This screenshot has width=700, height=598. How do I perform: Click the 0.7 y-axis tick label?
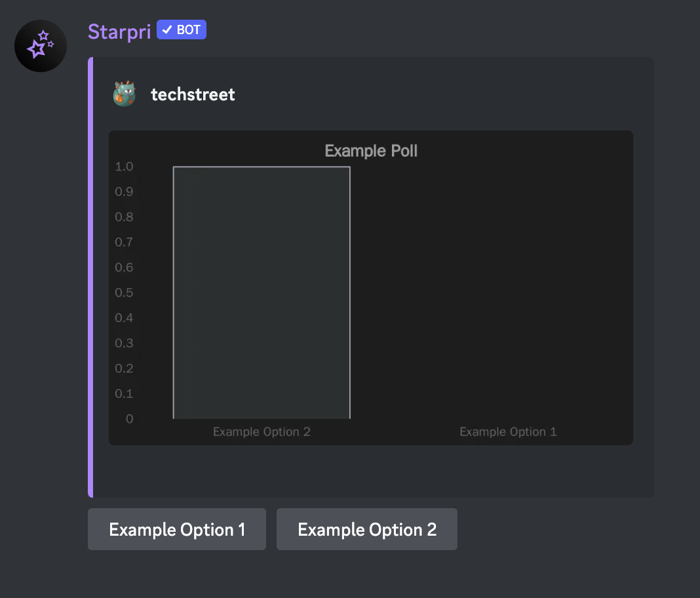124,242
